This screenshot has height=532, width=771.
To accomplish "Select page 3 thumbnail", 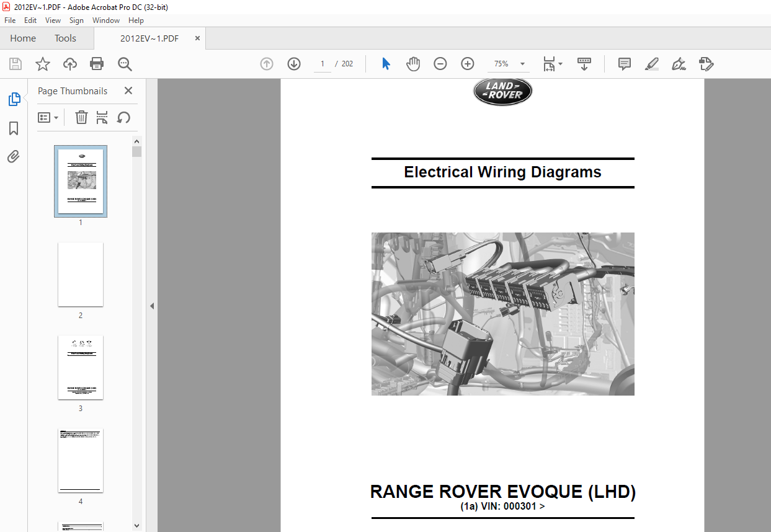I will click(x=81, y=367).
